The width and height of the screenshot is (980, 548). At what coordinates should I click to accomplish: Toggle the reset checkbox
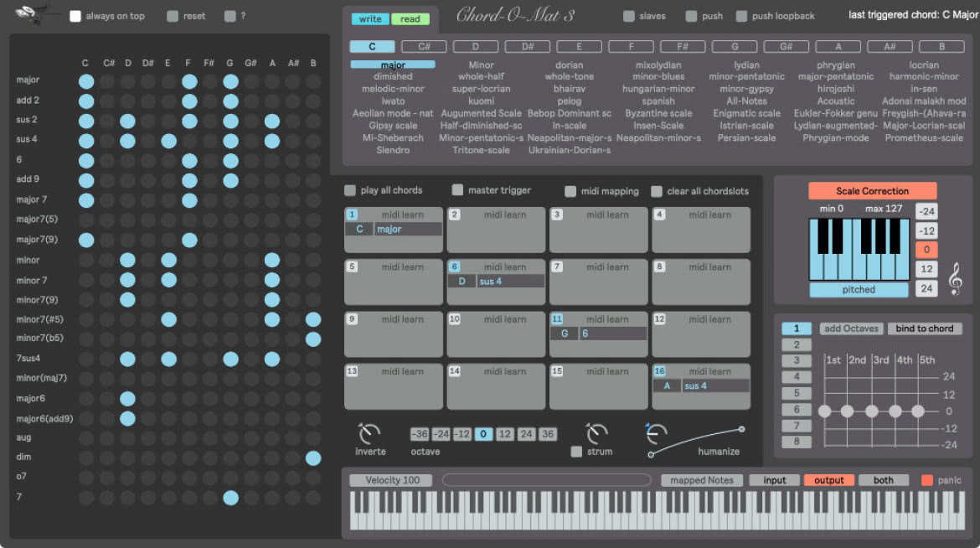(173, 16)
